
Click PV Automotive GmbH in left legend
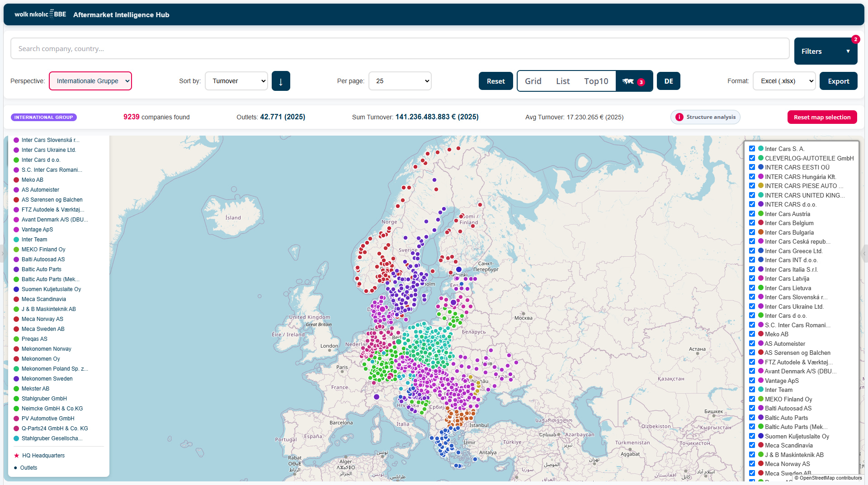pyautogui.click(x=48, y=419)
